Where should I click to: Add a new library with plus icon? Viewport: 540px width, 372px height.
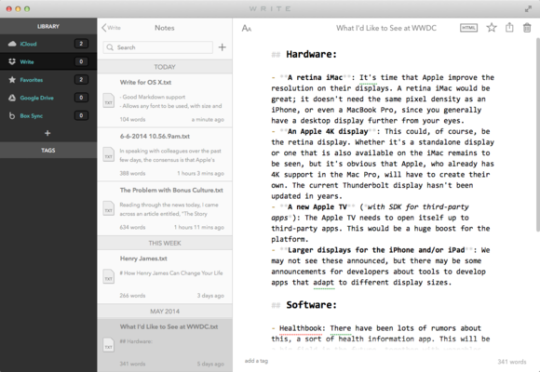tap(48, 133)
